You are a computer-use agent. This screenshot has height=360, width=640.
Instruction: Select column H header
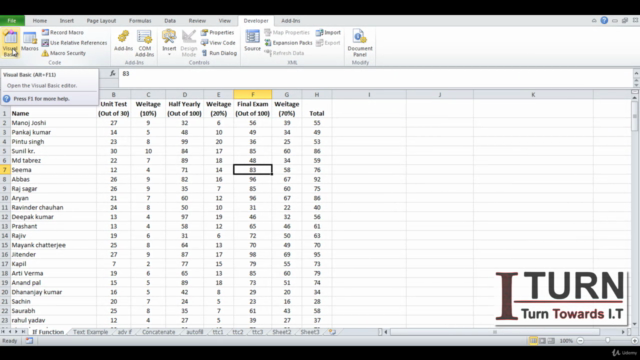click(317, 94)
